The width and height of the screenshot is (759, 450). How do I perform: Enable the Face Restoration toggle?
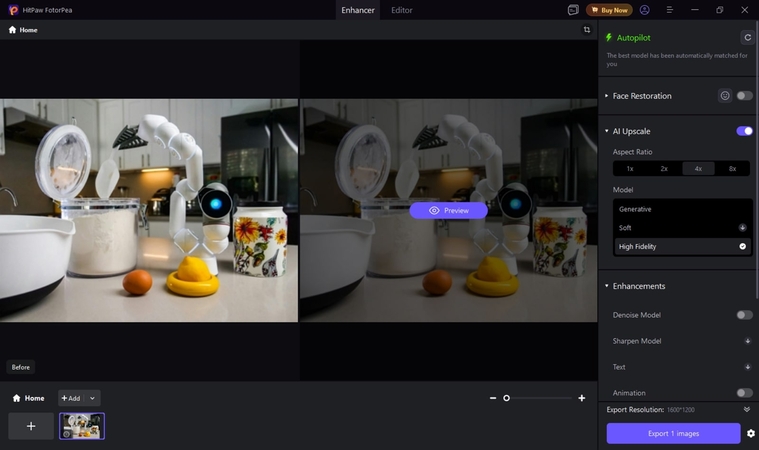[744, 96]
